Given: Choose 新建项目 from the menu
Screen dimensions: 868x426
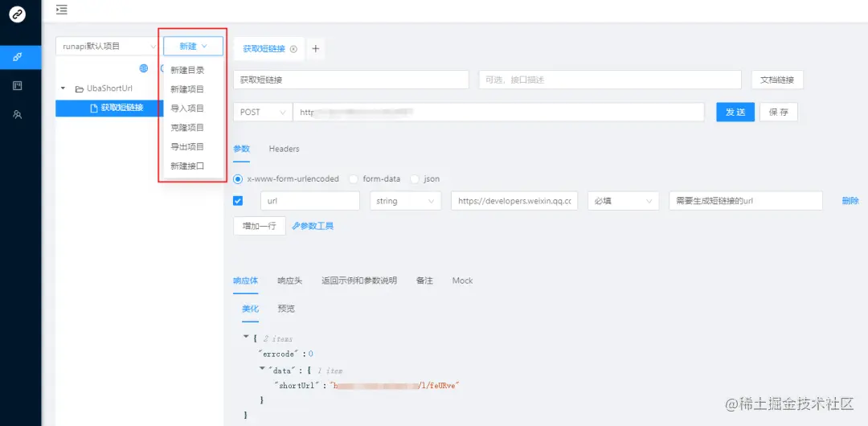Looking at the screenshot, I should tap(191, 89).
